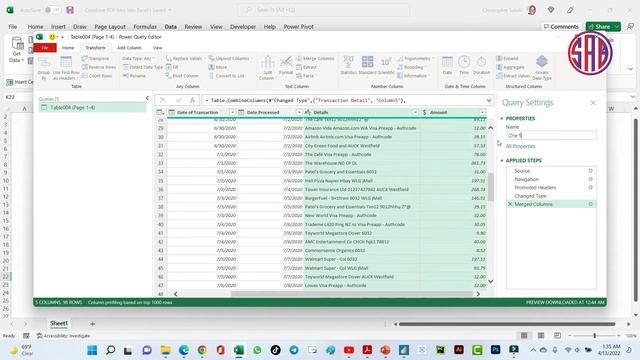Click the Count Rows tool
This screenshot has height=360, width=640.
click(x=97, y=76)
